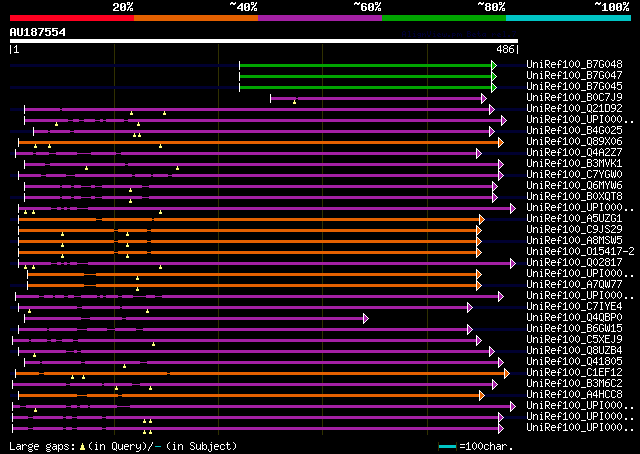Click the ~100% scale label
640x454 pixels.
(612, 7)
